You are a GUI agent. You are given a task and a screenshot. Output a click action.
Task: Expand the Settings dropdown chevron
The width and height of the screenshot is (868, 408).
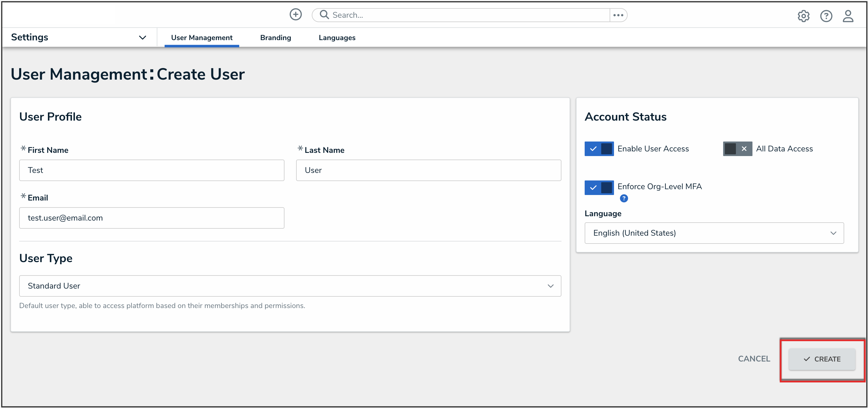coord(143,37)
